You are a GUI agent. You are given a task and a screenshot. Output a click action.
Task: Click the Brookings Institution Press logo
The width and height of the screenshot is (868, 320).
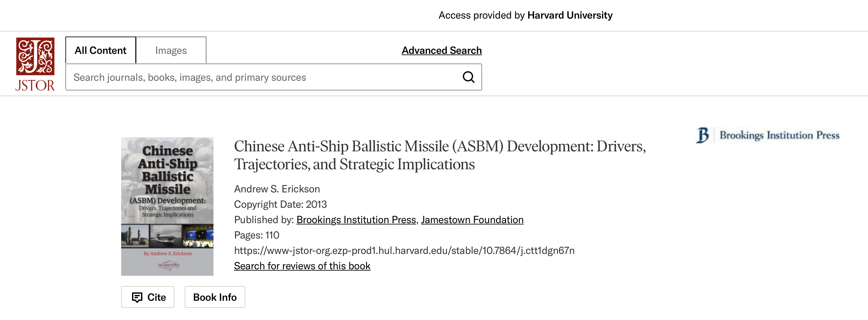(768, 135)
